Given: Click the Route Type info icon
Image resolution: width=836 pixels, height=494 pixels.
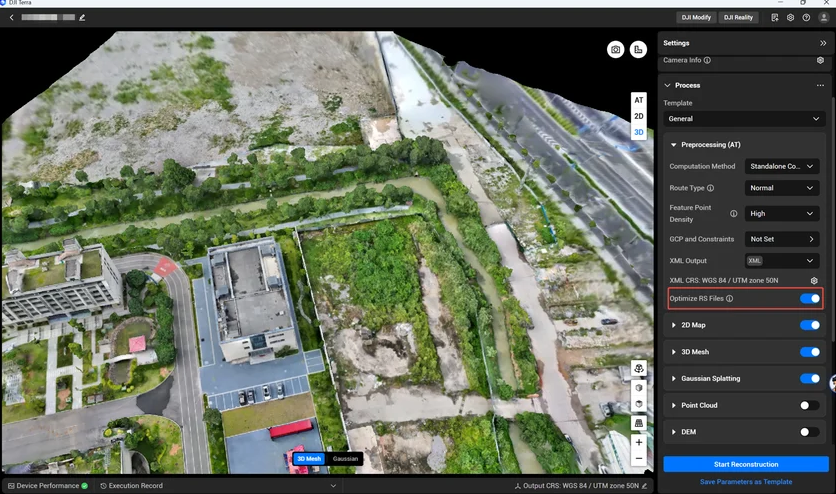Looking at the screenshot, I should tap(710, 188).
